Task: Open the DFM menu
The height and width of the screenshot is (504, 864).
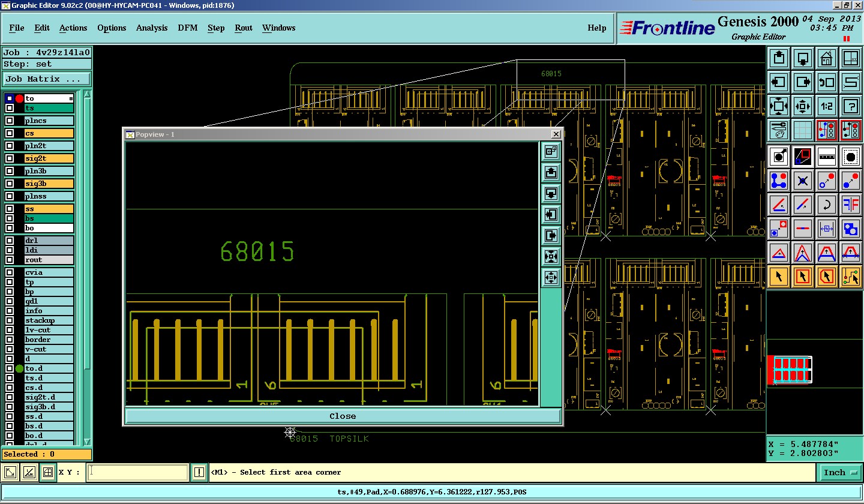Action: click(188, 28)
